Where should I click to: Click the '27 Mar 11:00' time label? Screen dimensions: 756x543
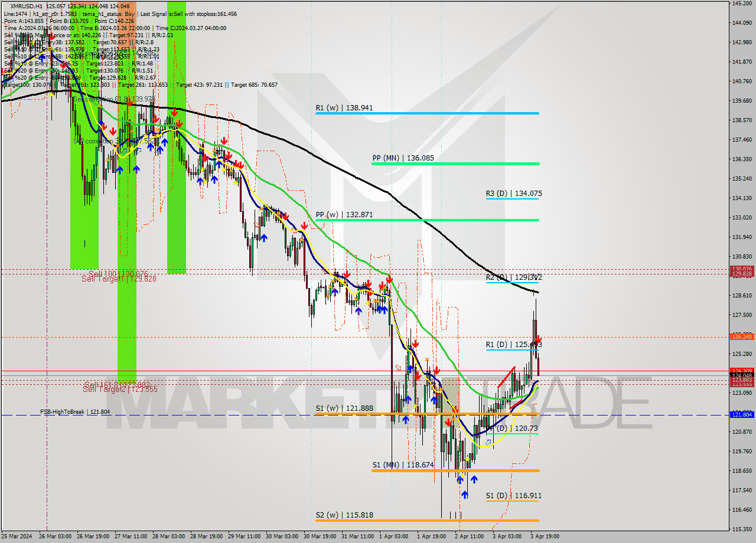(131, 537)
